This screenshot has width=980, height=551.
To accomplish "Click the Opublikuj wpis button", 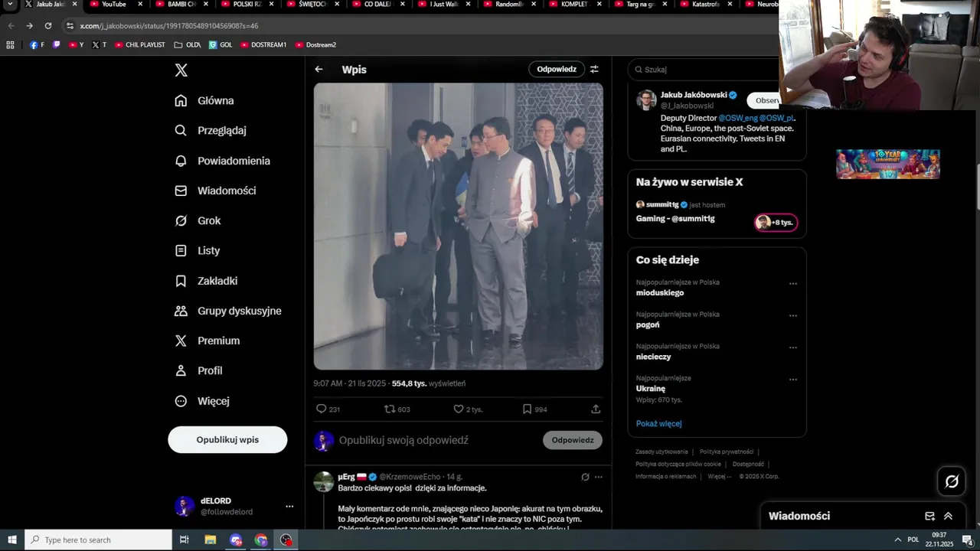I will click(x=227, y=440).
